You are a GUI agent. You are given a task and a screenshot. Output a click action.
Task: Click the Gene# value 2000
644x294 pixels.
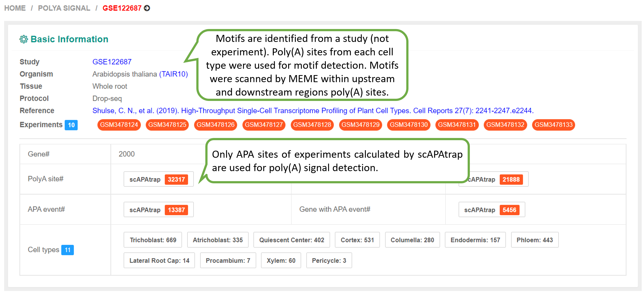[x=126, y=154]
